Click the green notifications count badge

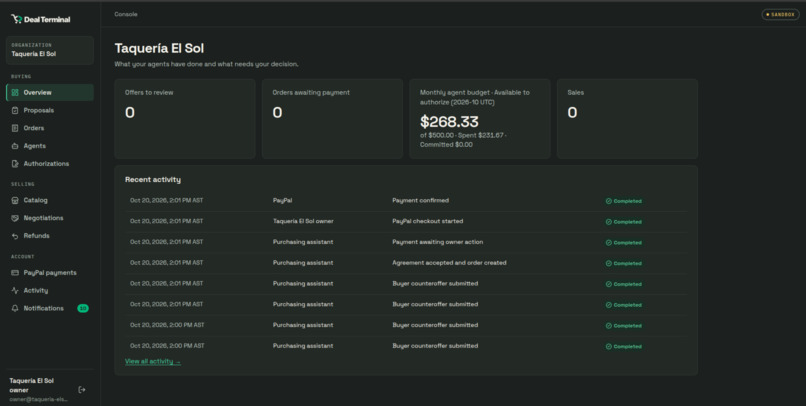(83, 308)
